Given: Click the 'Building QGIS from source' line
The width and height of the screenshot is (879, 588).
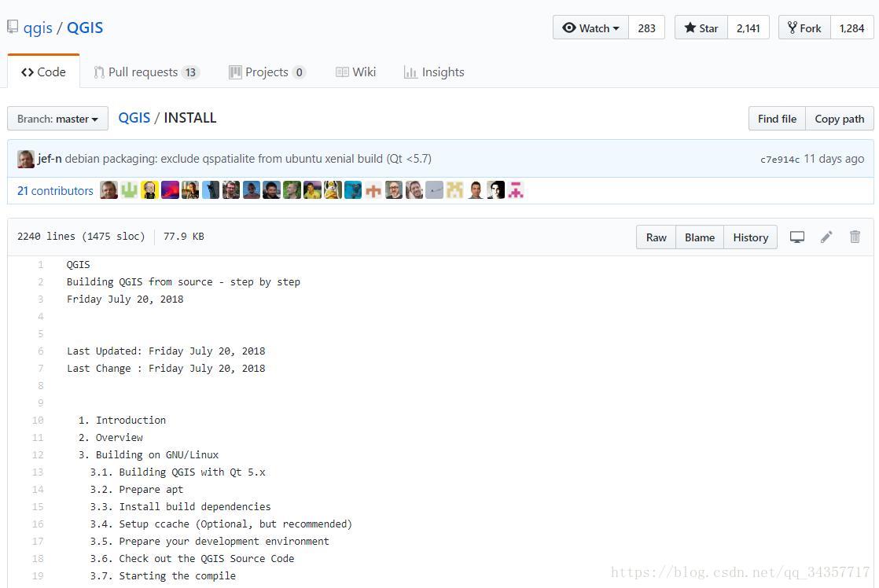Looking at the screenshot, I should (x=183, y=282).
